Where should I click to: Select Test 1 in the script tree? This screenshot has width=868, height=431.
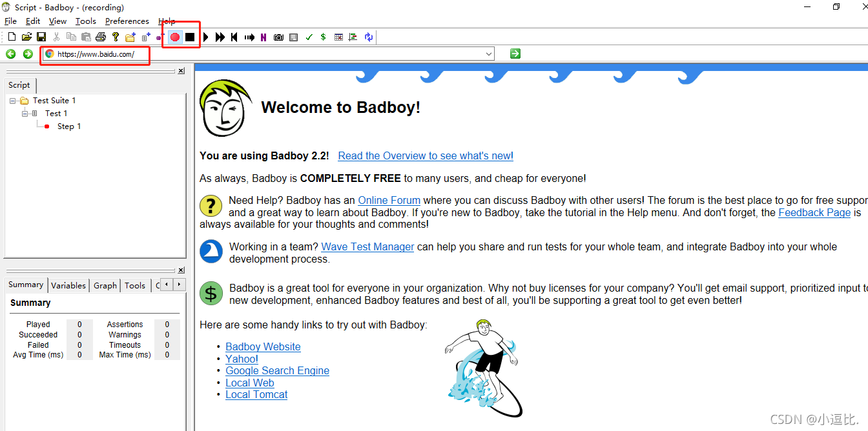pos(56,114)
